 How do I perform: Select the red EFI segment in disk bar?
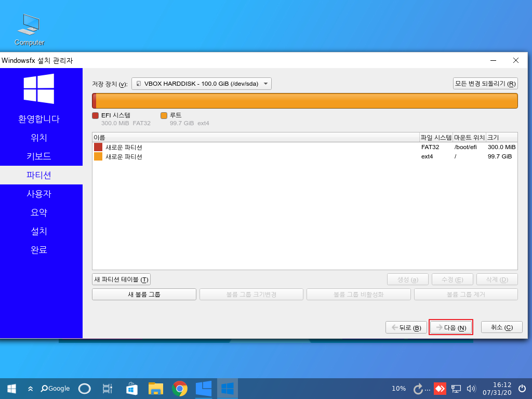pyautogui.click(x=94, y=101)
